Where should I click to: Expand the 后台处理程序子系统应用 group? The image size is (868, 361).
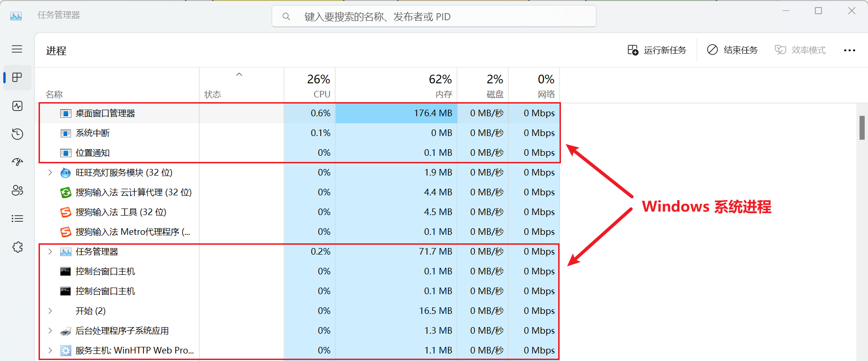pos(50,331)
